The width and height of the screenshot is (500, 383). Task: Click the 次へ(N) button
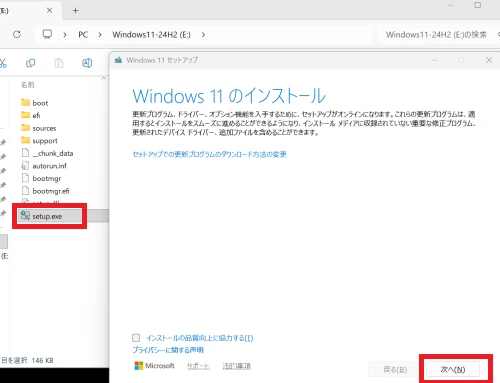tap(453, 369)
